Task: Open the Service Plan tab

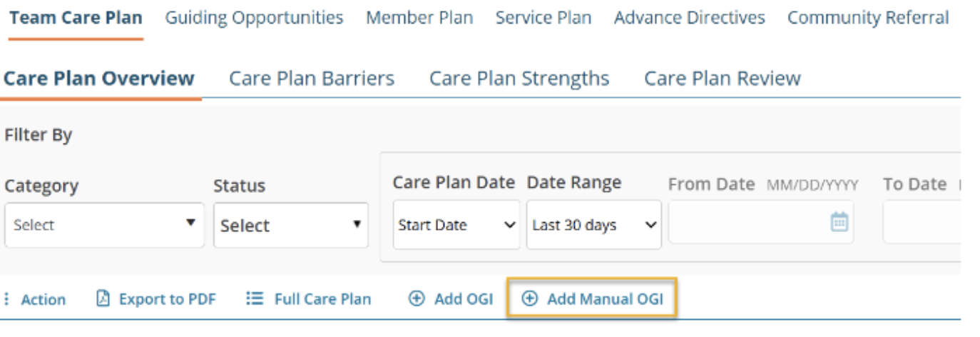Action: click(543, 18)
